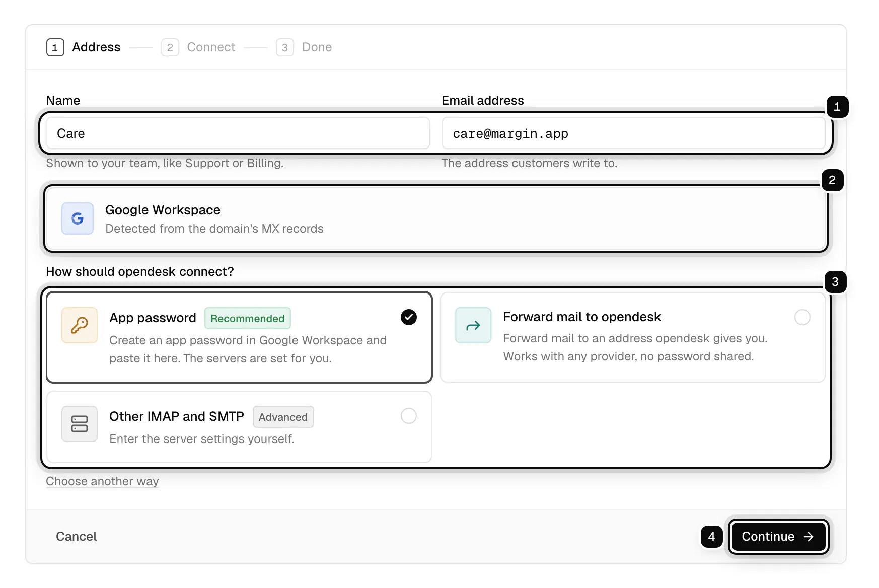Click "How should opendesk connect?" heading
The height and width of the screenshot is (588, 879).
coord(140,272)
